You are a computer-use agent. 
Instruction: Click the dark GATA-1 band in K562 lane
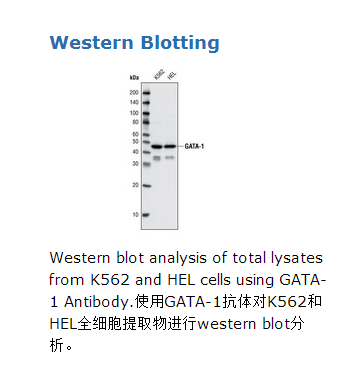pos(157,146)
